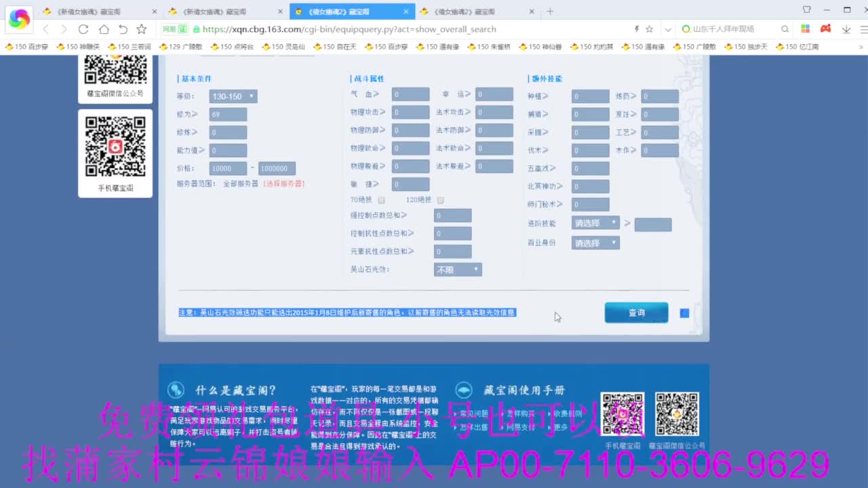Open the colorful apps grid icon
Viewport: 868px width, 488px height.
[806, 29]
